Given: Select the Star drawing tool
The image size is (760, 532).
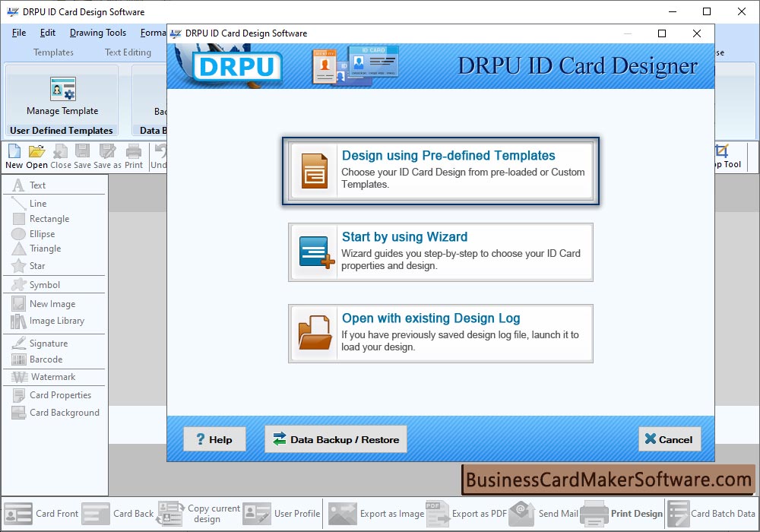Looking at the screenshot, I should coord(28,265).
